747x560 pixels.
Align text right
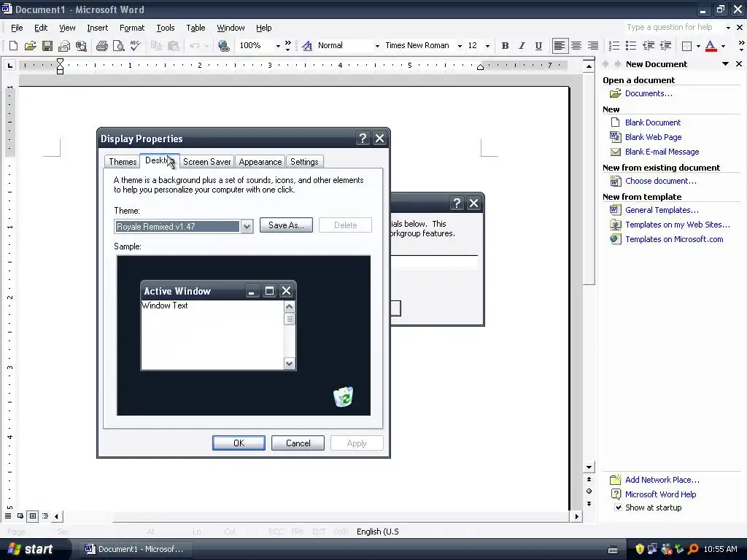point(593,46)
